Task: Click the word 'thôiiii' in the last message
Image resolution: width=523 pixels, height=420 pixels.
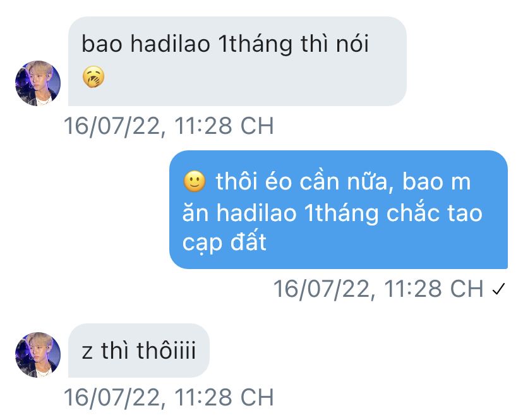Action: [x=166, y=351]
